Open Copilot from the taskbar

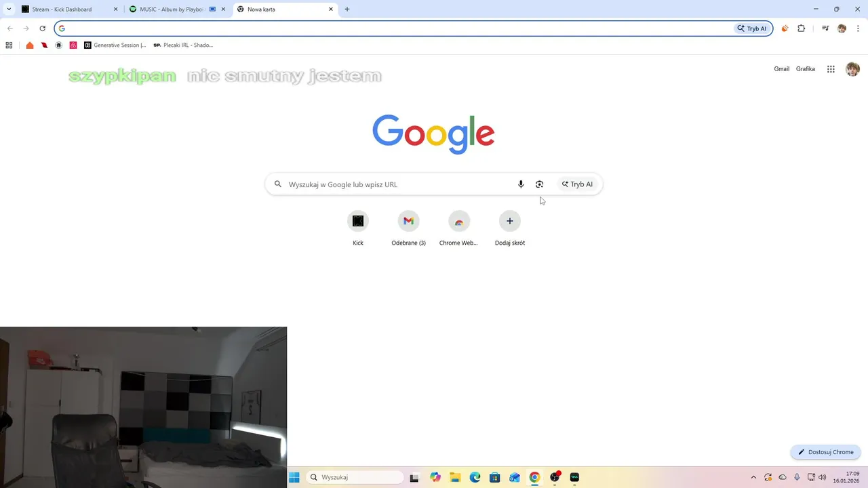click(x=435, y=477)
